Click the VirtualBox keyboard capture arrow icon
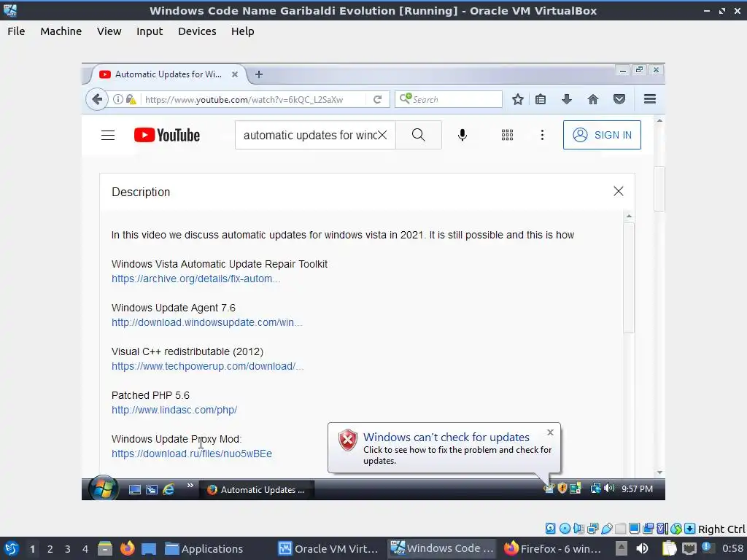 point(690,529)
